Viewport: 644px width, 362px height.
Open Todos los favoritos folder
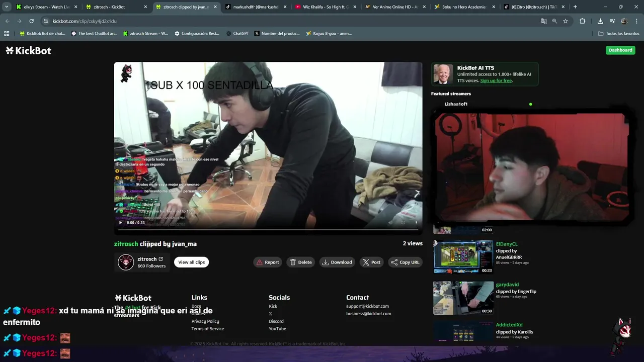618,33
